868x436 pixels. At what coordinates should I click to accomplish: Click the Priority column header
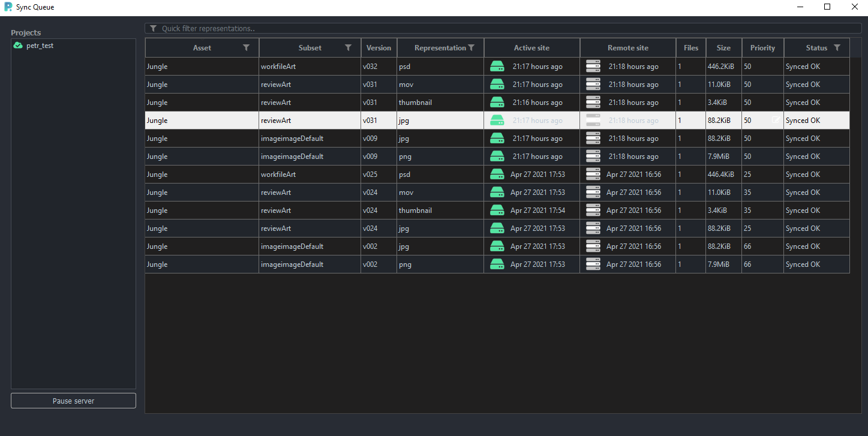coord(762,48)
